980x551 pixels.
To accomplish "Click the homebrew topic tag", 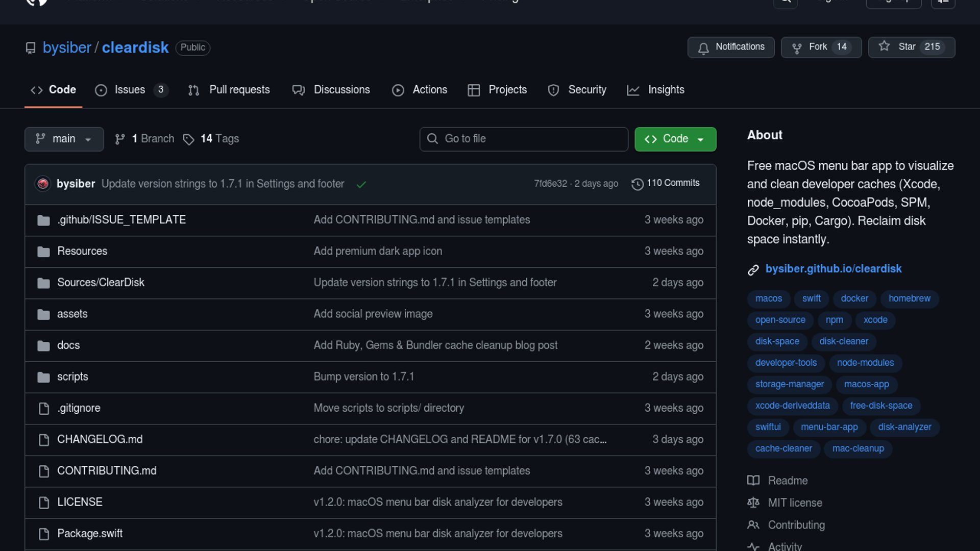I will [909, 298].
